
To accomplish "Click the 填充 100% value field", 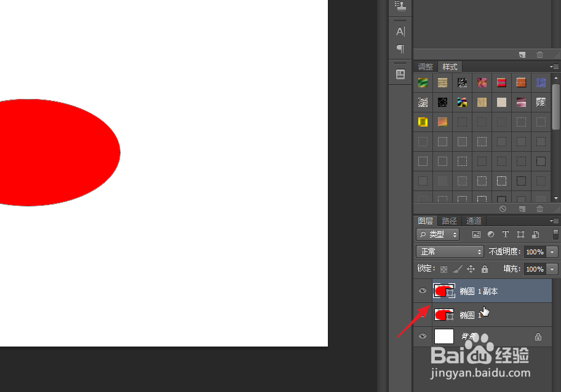I will click(535, 269).
